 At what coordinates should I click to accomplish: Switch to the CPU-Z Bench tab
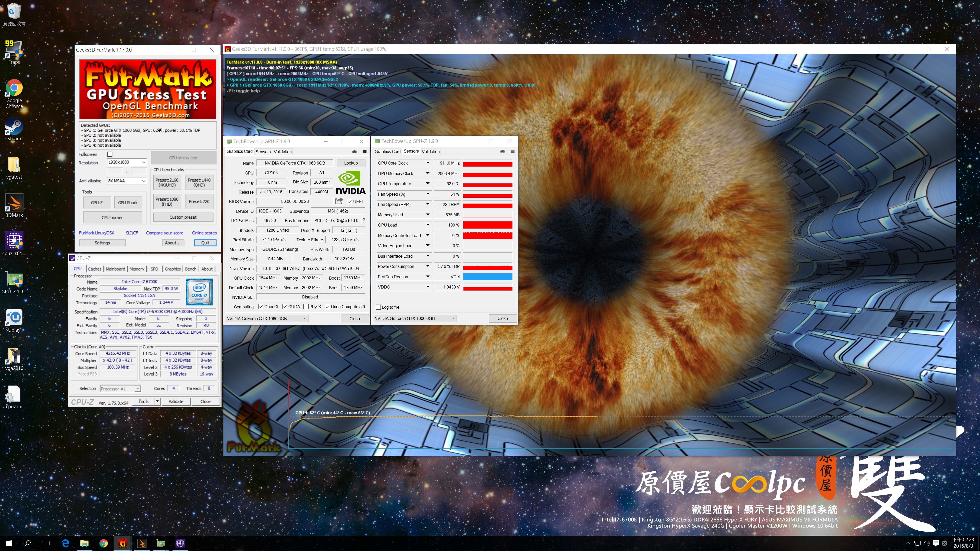[x=191, y=269]
